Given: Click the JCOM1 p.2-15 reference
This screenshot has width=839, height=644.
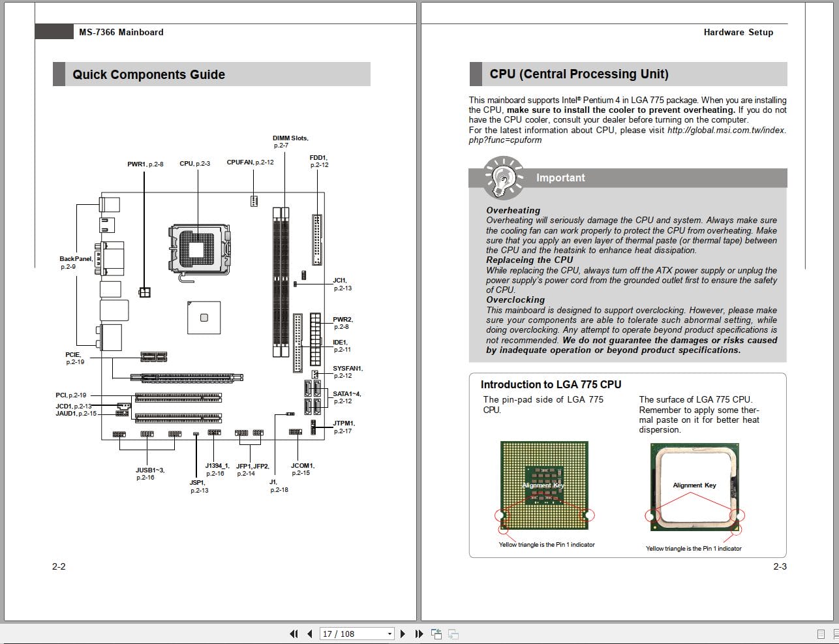Looking at the screenshot, I should coord(303,468).
